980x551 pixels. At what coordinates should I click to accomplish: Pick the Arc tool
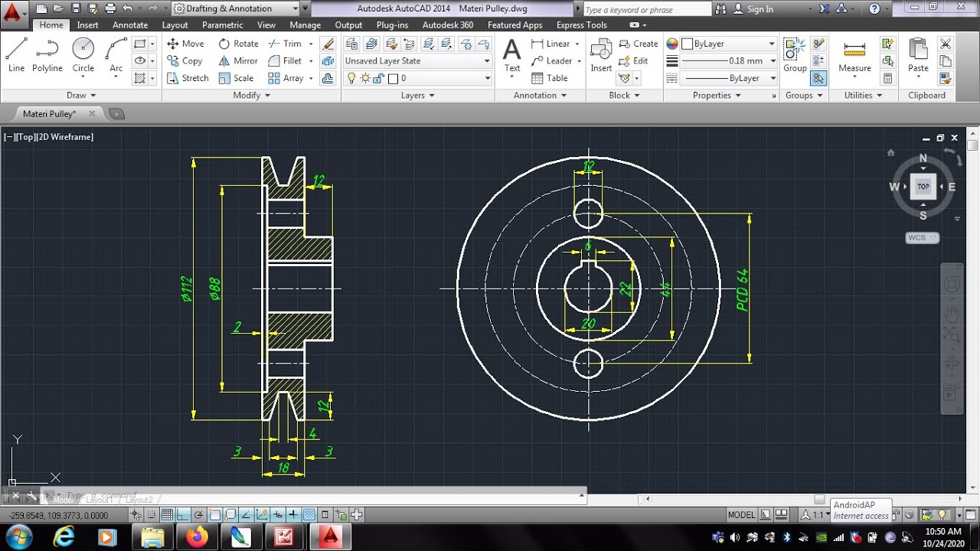point(116,55)
